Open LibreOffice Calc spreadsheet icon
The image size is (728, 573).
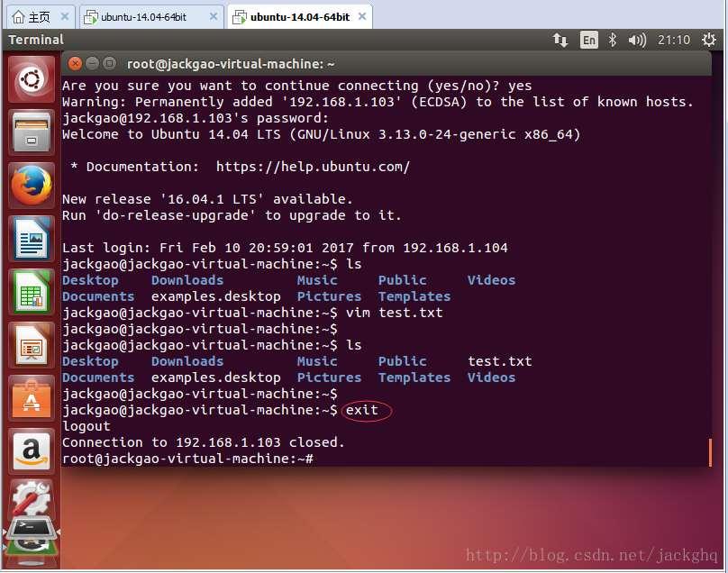point(32,293)
